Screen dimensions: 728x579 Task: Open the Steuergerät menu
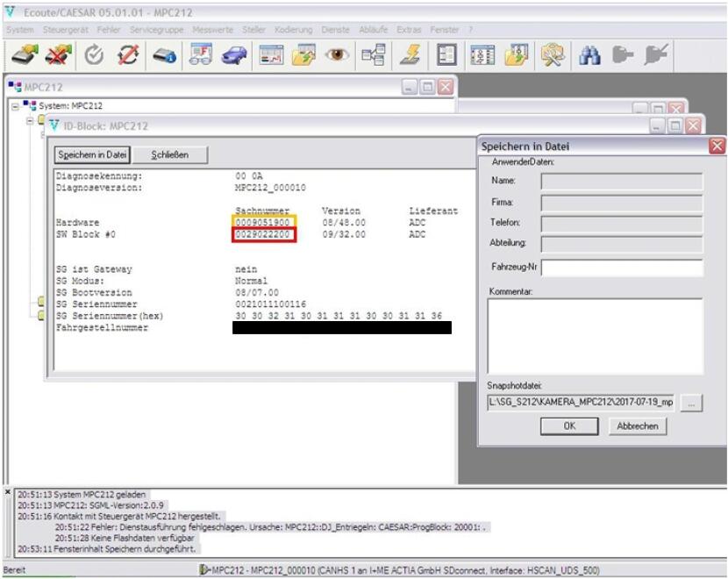pos(66,30)
